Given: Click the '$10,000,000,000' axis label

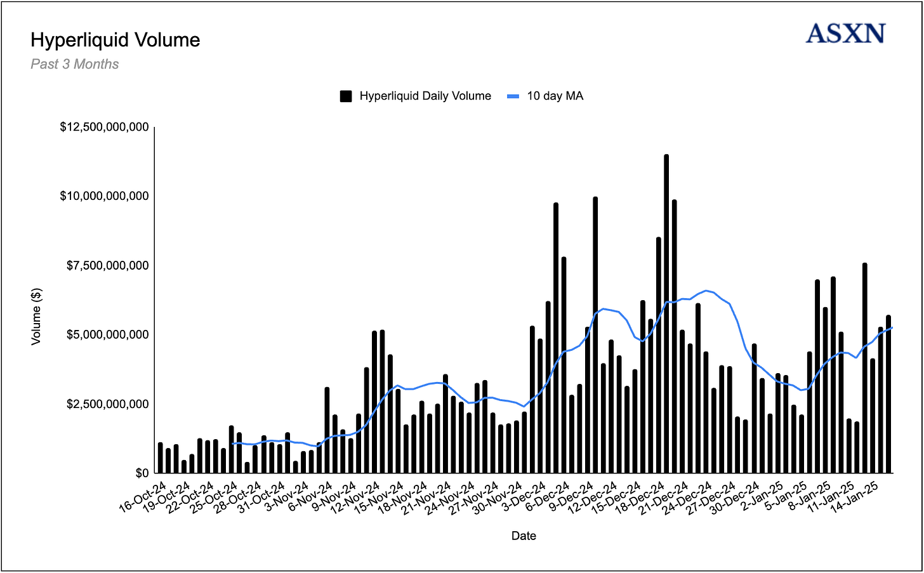Looking at the screenshot, I should 105,196.
